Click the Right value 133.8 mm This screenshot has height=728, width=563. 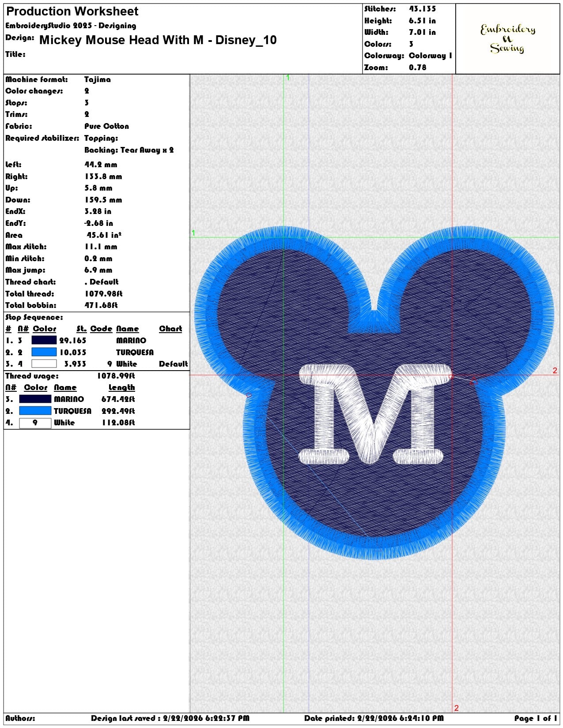[x=103, y=176]
